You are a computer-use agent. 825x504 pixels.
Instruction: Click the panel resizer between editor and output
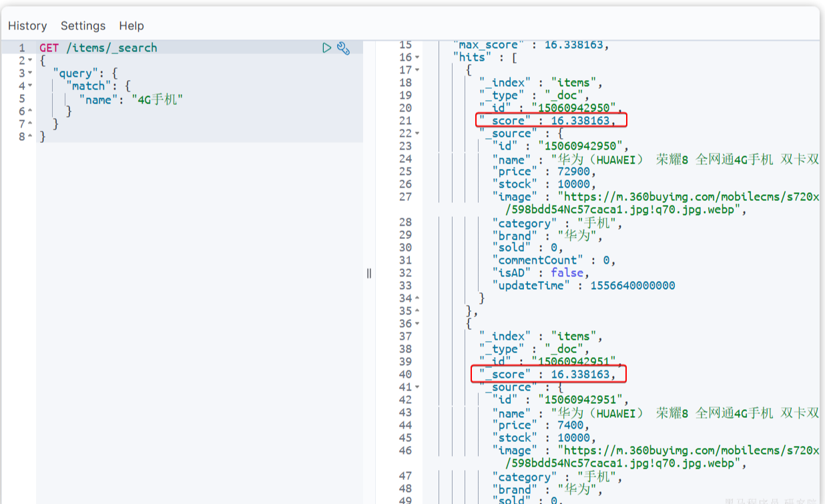click(x=368, y=273)
